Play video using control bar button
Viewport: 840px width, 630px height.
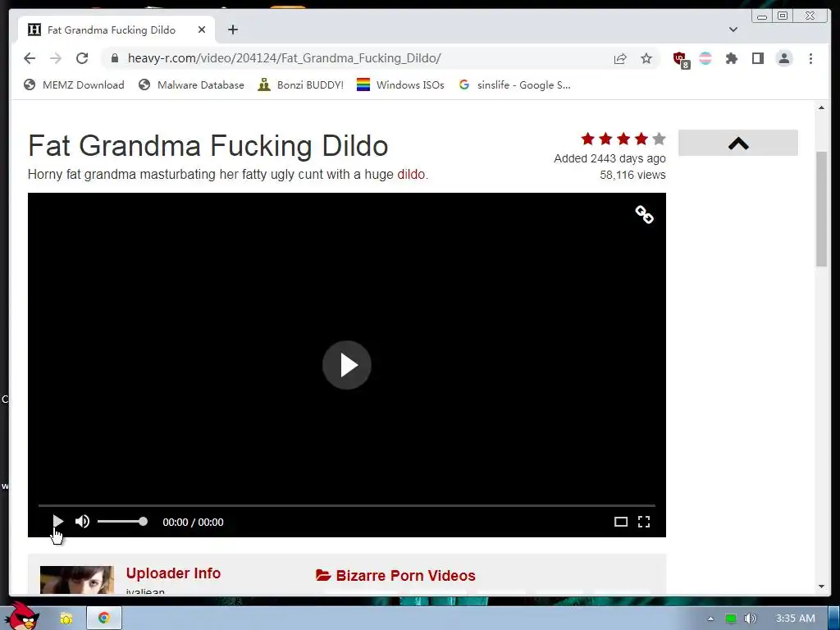click(58, 521)
